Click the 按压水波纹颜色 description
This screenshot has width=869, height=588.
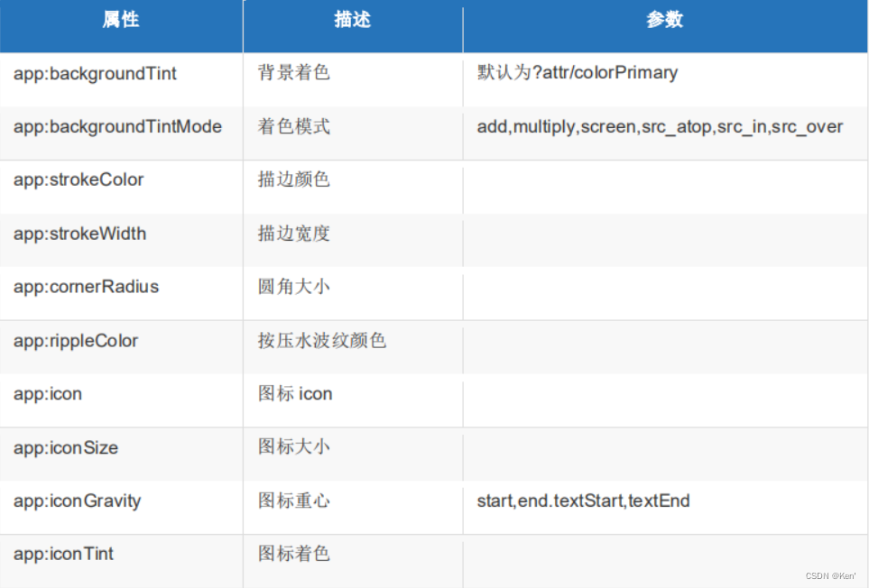(x=322, y=341)
